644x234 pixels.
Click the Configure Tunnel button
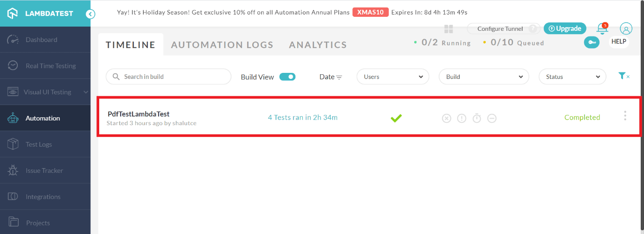click(x=504, y=29)
